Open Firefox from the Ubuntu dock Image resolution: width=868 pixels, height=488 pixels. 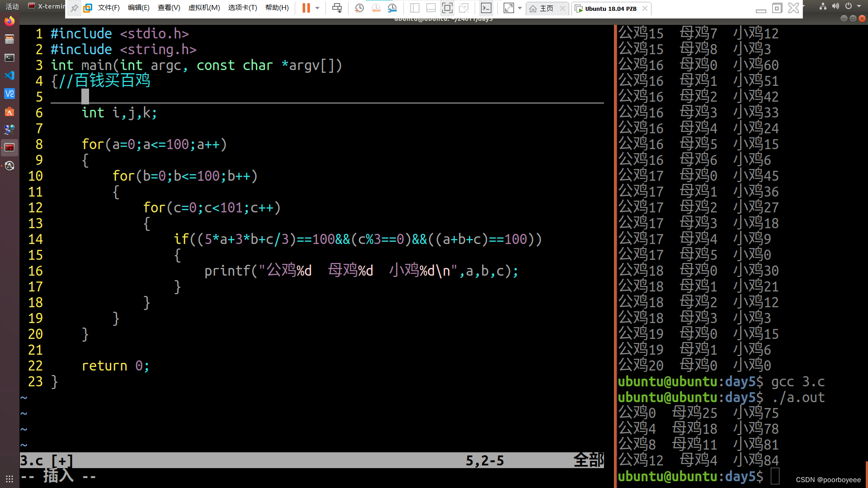click(x=9, y=21)
